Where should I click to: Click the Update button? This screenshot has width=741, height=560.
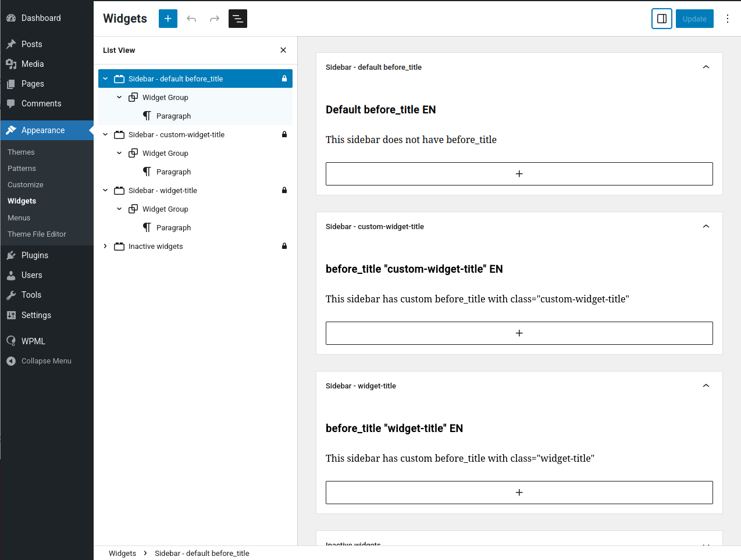click(x=694, y=19)
